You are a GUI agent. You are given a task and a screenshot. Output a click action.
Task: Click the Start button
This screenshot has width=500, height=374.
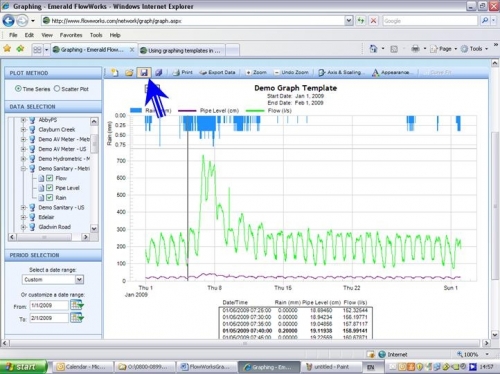23,367
